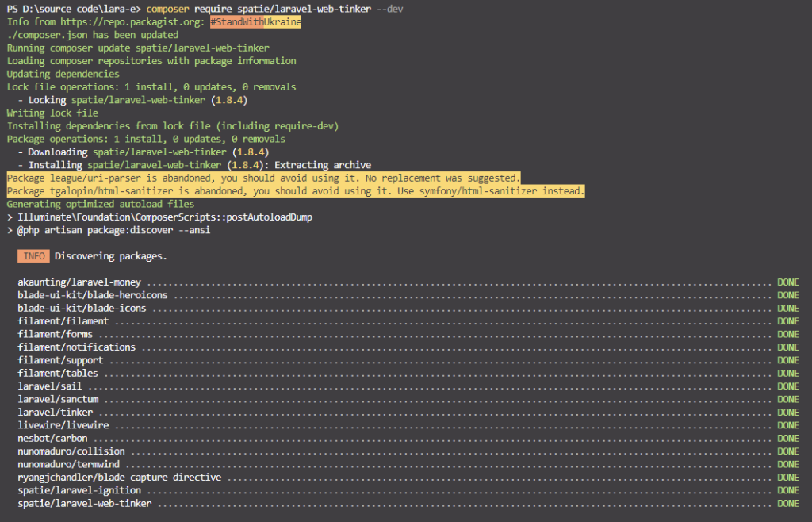Select the spatie/laravel-ignition package line
This screenshot has width=812, height=522.
[x=79, y=490]
